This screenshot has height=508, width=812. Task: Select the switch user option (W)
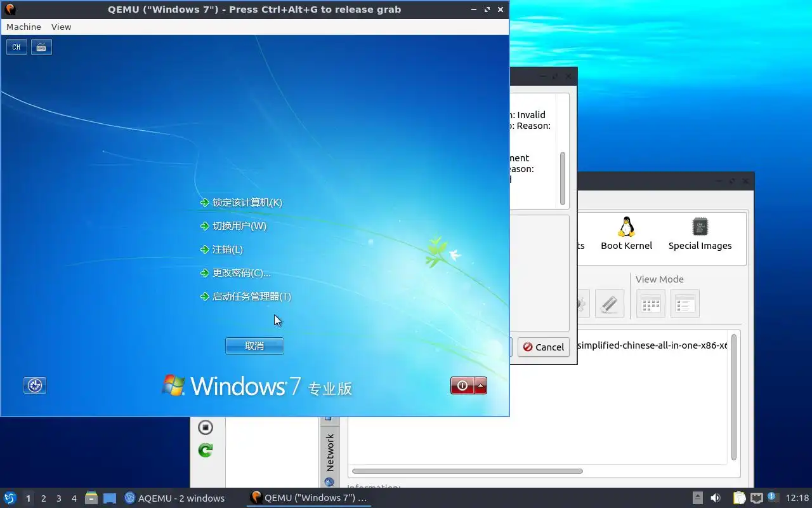point(239,226)
